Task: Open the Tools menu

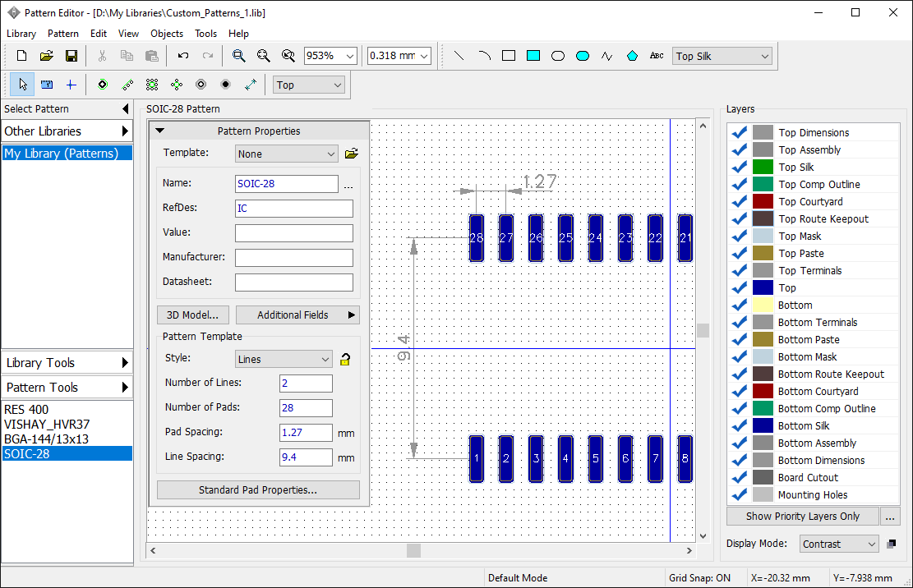Action: coord(205,34)
